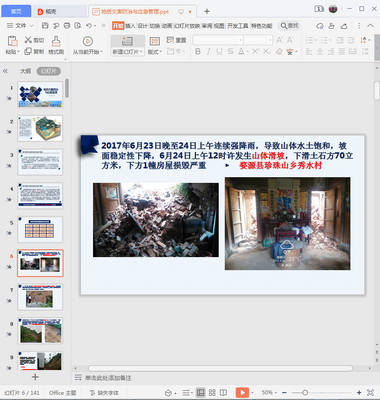Expand the quick access overflow chevrons

click(103, 26)
